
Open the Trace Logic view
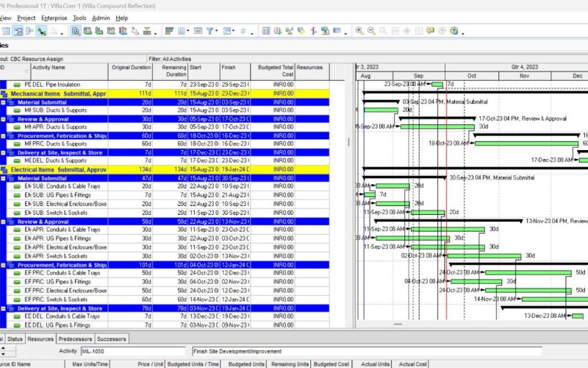135,31
